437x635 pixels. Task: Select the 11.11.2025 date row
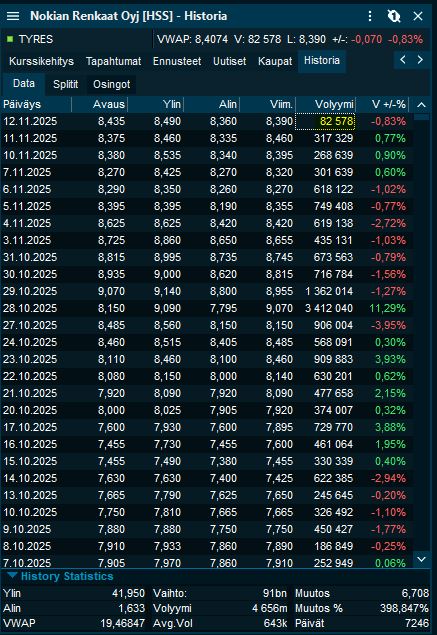pyautogui.click(x=207, y=139)
